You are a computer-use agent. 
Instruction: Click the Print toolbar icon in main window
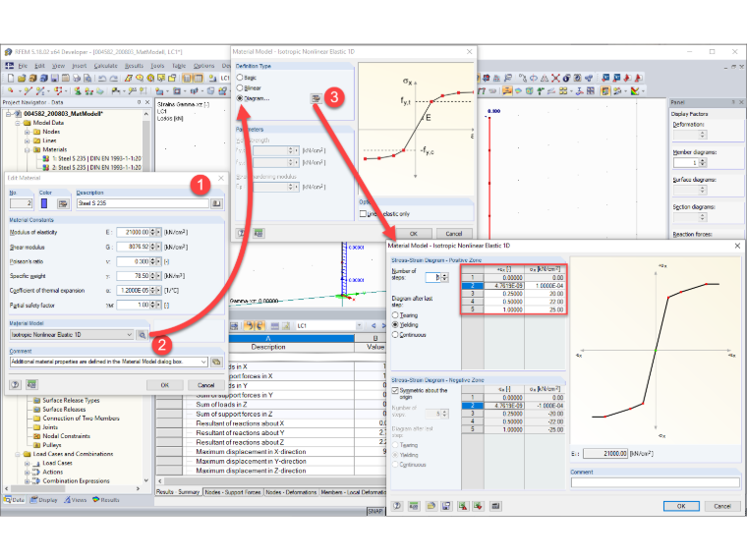point(77,78)
